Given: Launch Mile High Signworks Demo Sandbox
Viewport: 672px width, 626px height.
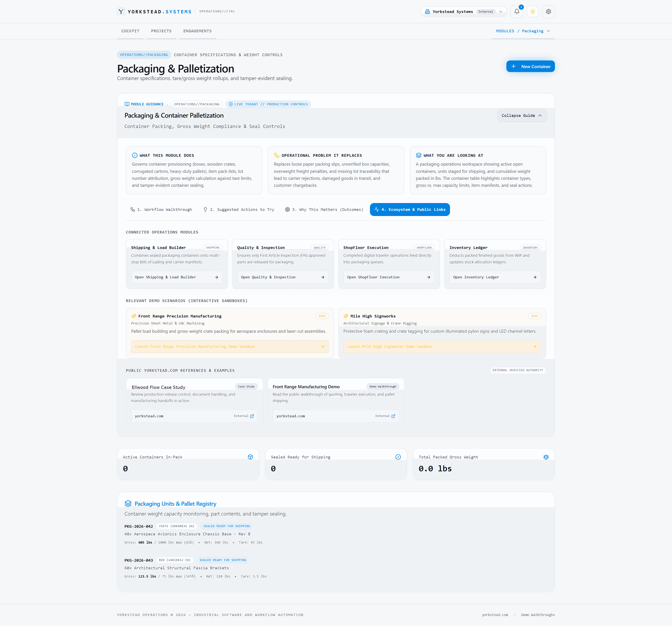Looking at the screenshot, I should click(442, 346).
